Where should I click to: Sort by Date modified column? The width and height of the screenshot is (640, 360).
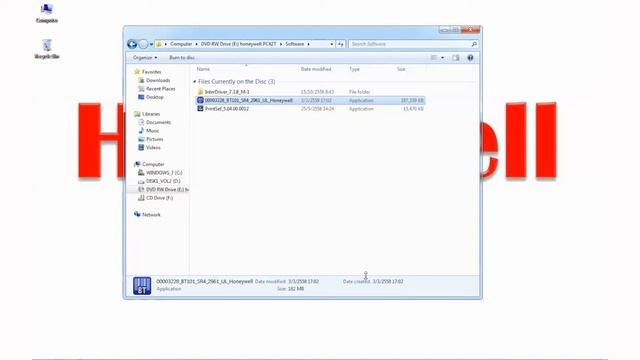click(316, 69)
